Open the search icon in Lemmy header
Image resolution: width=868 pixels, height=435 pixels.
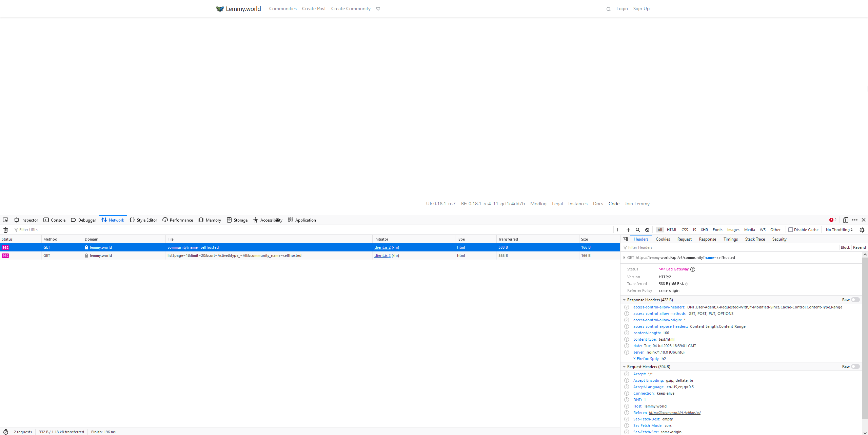click(608, 9)
